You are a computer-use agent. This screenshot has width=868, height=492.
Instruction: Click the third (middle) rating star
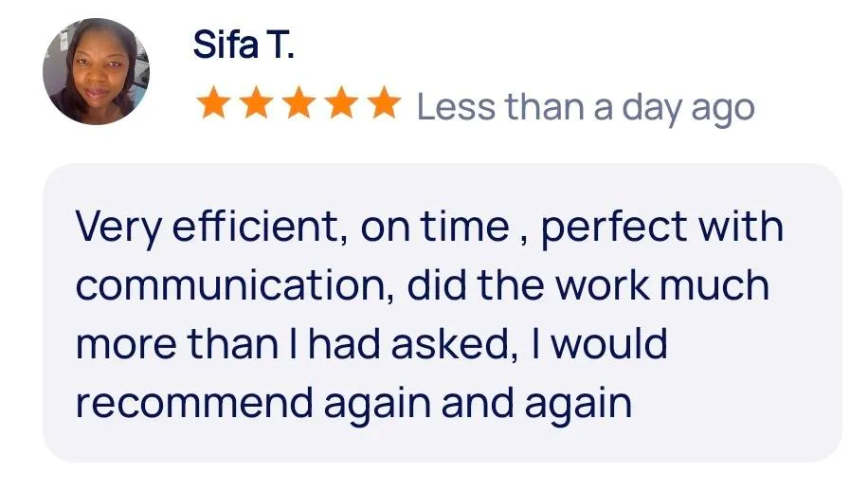coord(298,106)
